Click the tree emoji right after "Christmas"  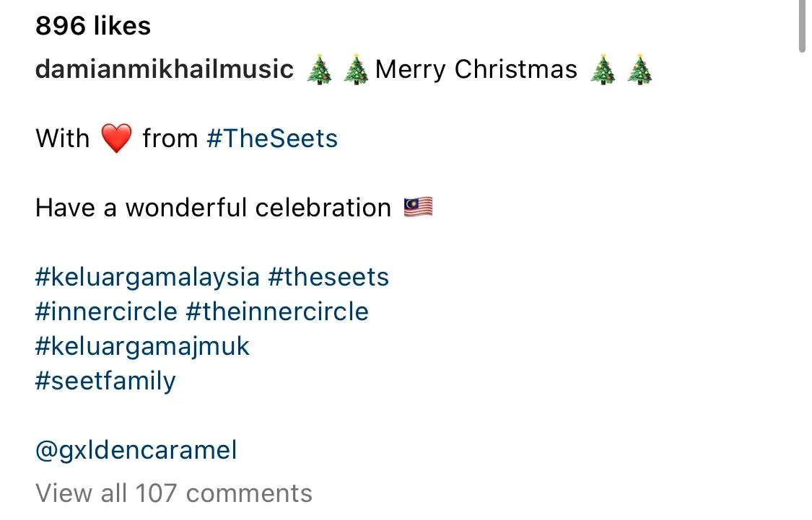(x=603, y=70)
